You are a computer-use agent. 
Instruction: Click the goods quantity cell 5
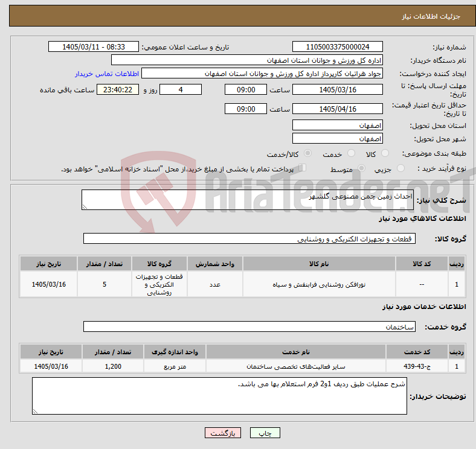(x=104, y=284)
